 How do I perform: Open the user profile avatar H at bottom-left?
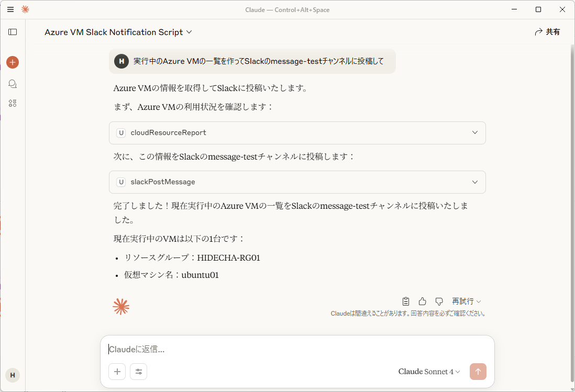click(13, 375)
